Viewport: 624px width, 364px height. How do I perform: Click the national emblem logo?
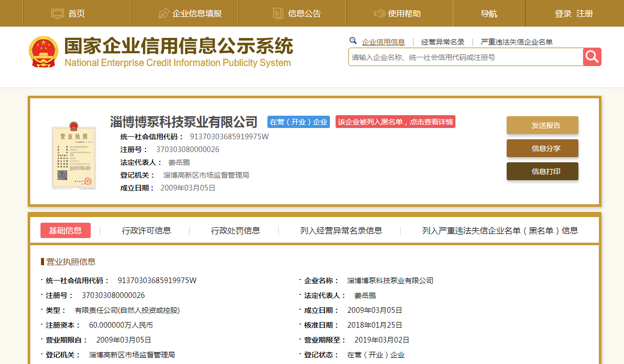[x=44, y=52]
